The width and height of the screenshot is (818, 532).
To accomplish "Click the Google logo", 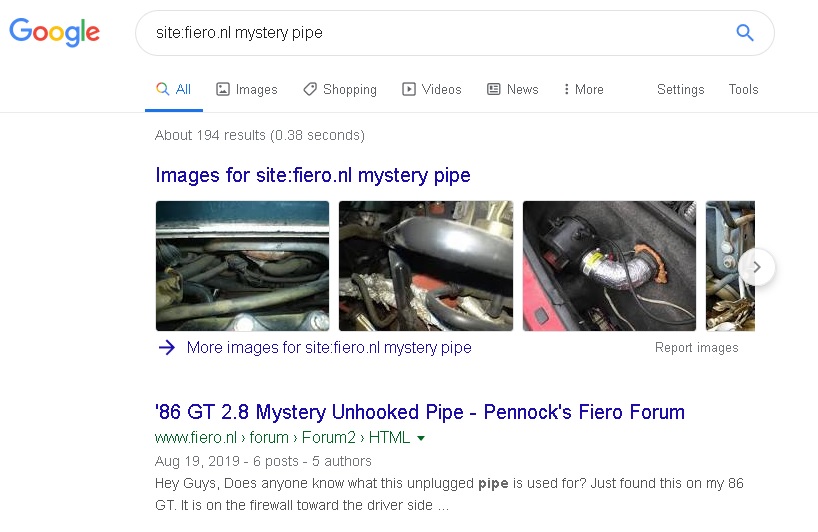I will pos(55,32).
